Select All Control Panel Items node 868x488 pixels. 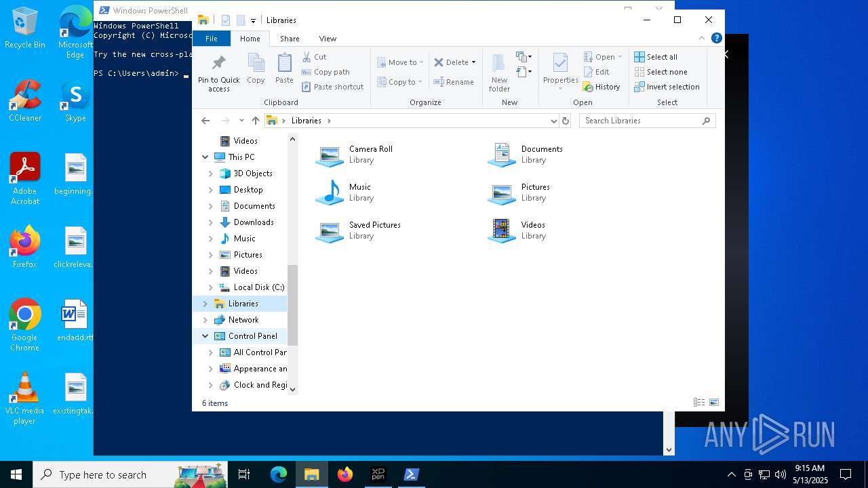pos(253,352)
